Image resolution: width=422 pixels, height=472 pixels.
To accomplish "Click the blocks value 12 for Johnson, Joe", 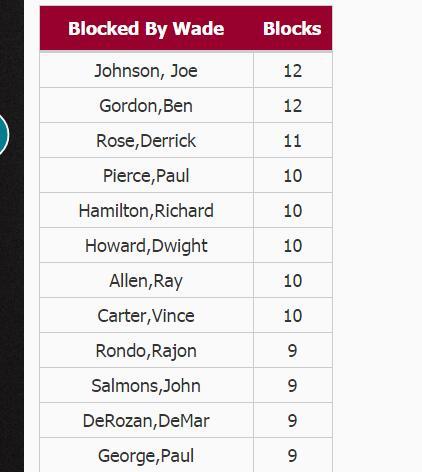I will (293, 71).
